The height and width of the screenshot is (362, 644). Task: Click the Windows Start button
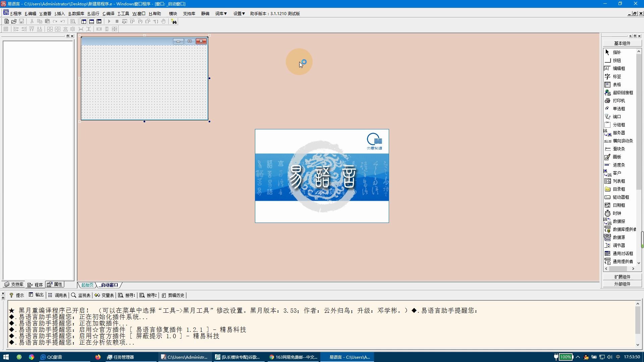(x=6, y=357)
